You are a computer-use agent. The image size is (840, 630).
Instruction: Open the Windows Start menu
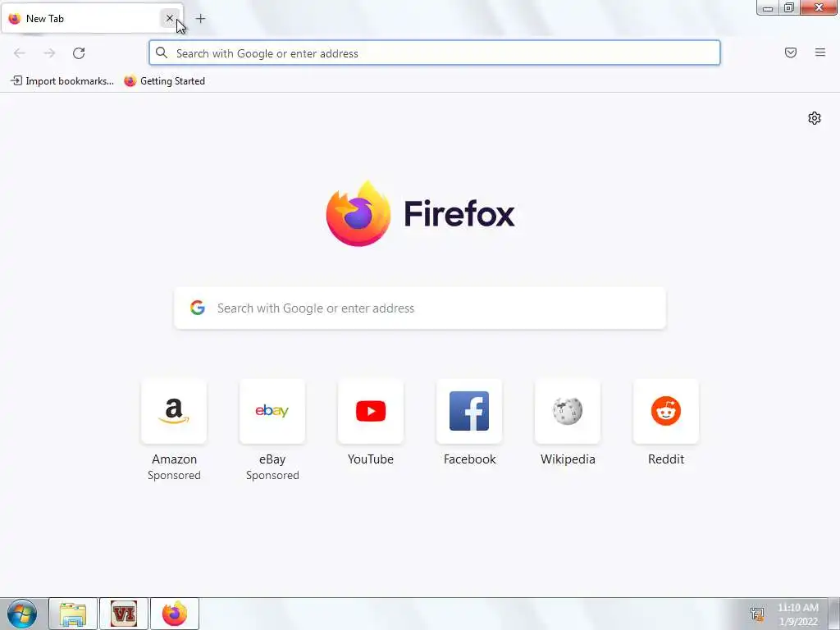pos(22,614)
